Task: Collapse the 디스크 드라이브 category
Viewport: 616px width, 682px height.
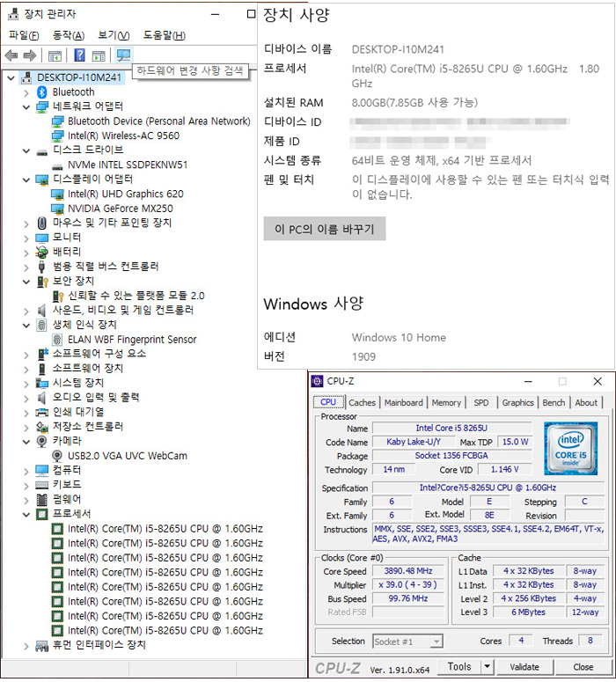Action: (x=26, y=151)
